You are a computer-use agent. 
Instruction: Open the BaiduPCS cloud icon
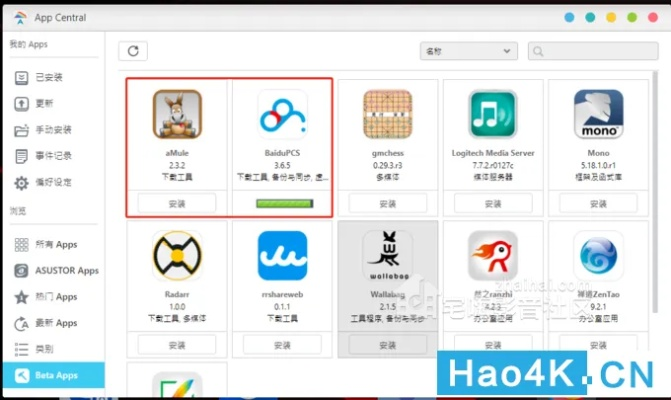[282, 114]
